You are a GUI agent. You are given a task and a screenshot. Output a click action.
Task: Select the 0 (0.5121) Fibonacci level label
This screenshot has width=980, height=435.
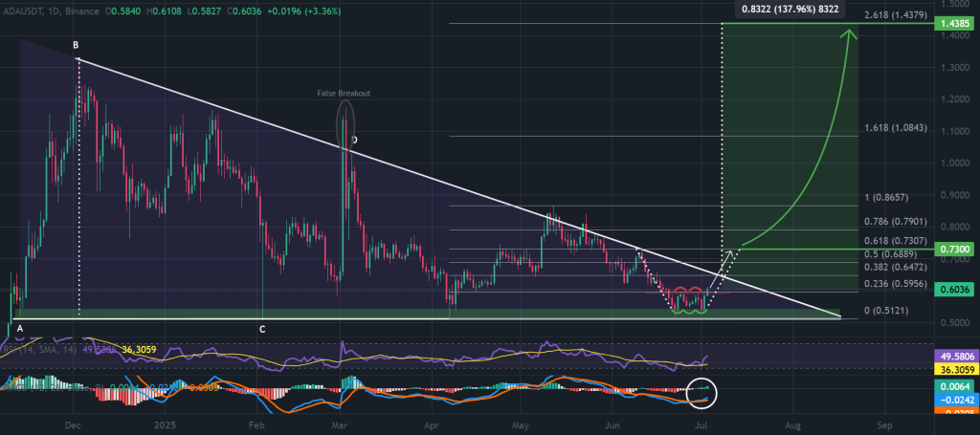click(884, 311)
